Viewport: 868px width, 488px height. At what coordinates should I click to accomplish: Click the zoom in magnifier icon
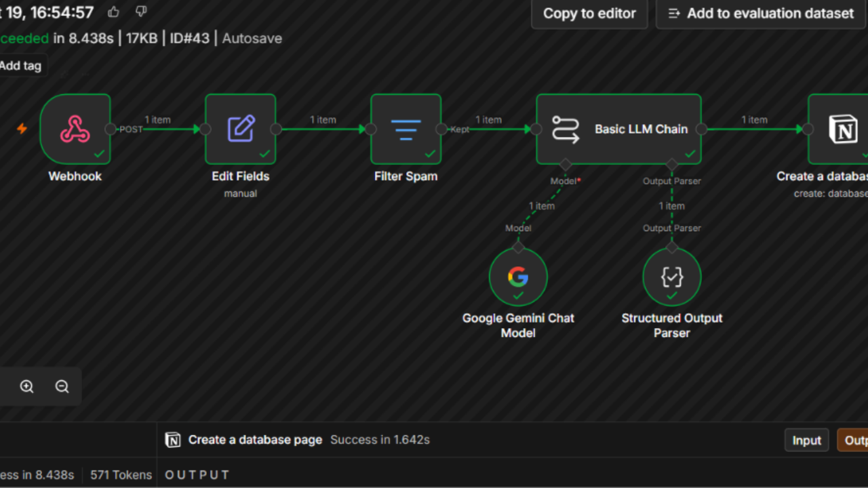point(26,386)
